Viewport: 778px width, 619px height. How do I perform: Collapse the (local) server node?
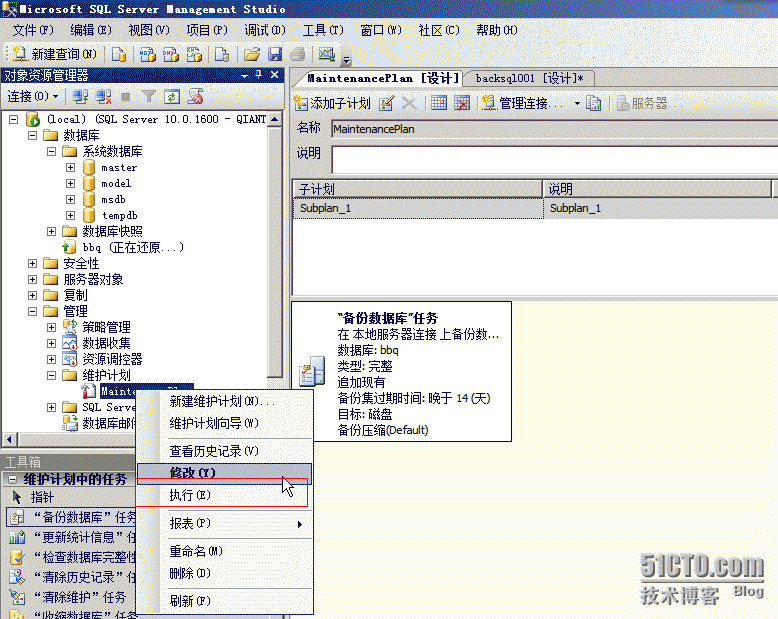[14, 119]
